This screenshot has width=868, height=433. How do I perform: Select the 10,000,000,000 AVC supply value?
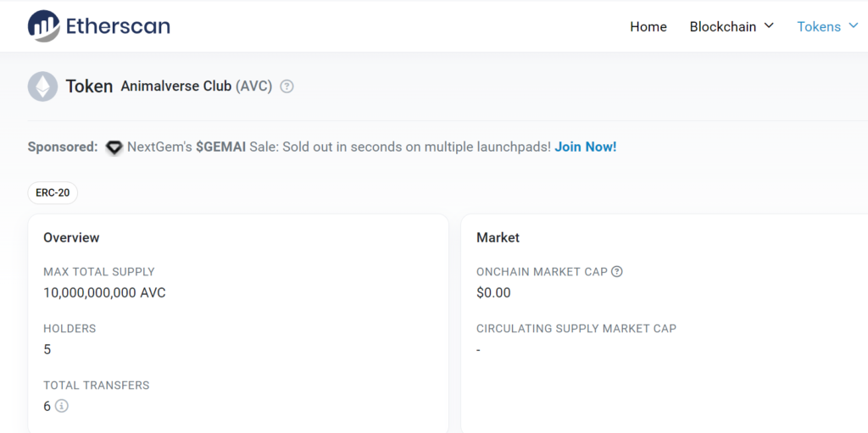(x=104, y=293)
